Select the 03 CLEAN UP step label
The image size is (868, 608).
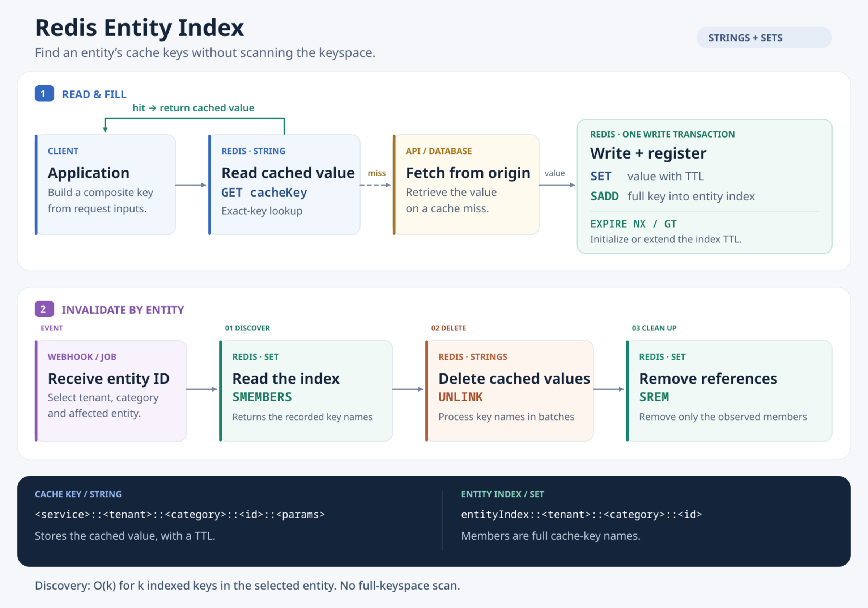coord(654,328)
